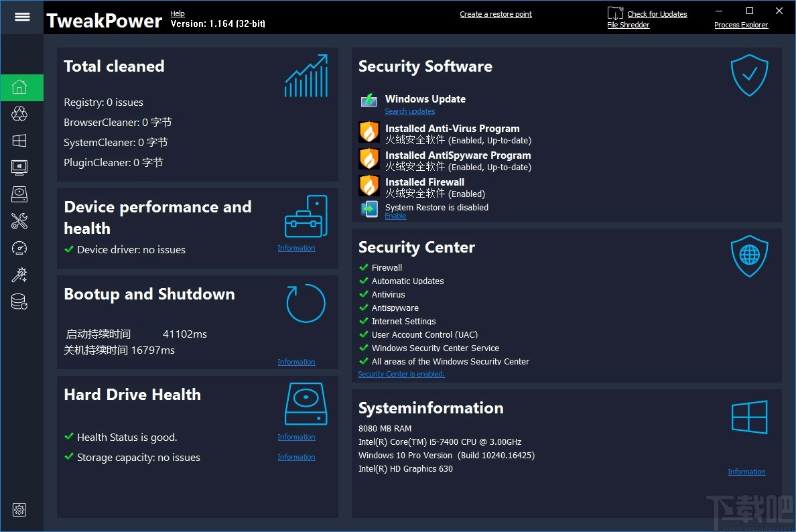Click 'Device driver: no issues' status

pyautogui.click(x=131, y=250)
